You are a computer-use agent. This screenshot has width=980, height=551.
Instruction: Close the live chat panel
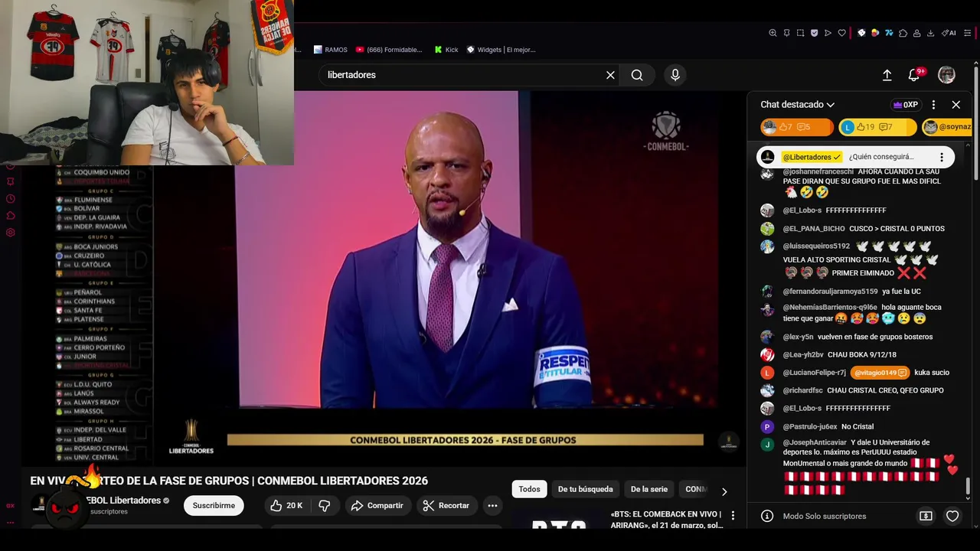955,105
